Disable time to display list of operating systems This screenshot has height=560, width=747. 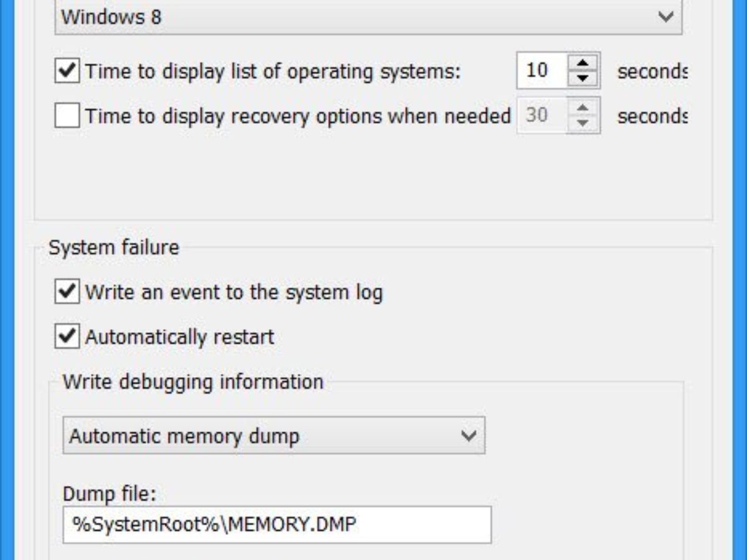pos(67,70)
